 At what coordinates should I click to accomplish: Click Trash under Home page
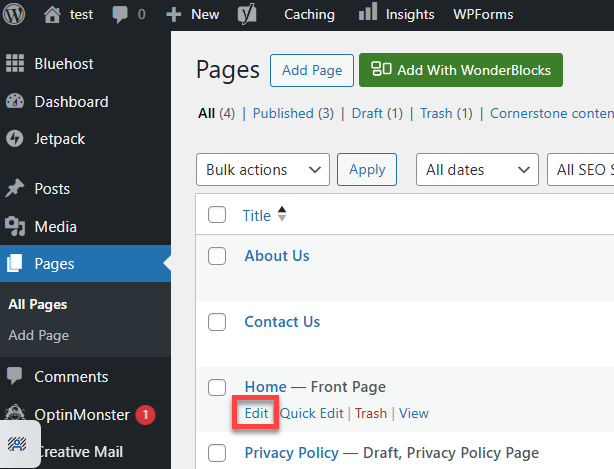tap(370, 413)
